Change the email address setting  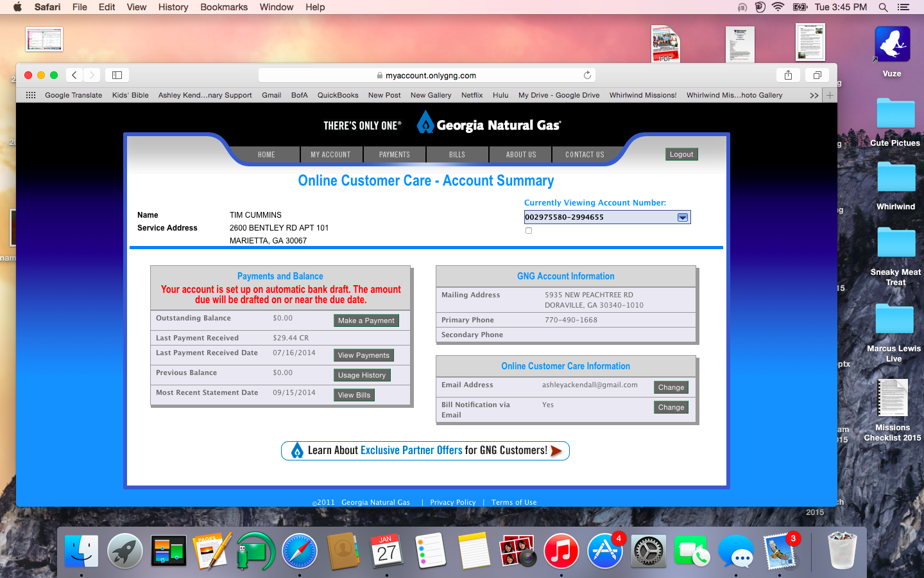coord(671,387)
